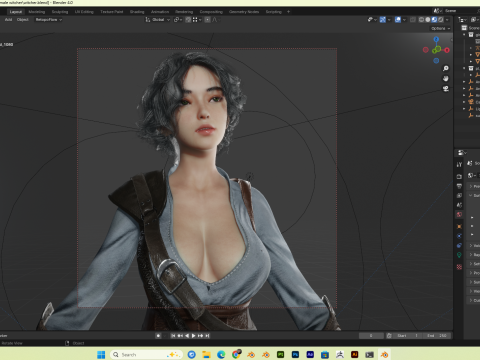Open the Scene properties tab
Screen dimensions: 480x360
[459, 205]
